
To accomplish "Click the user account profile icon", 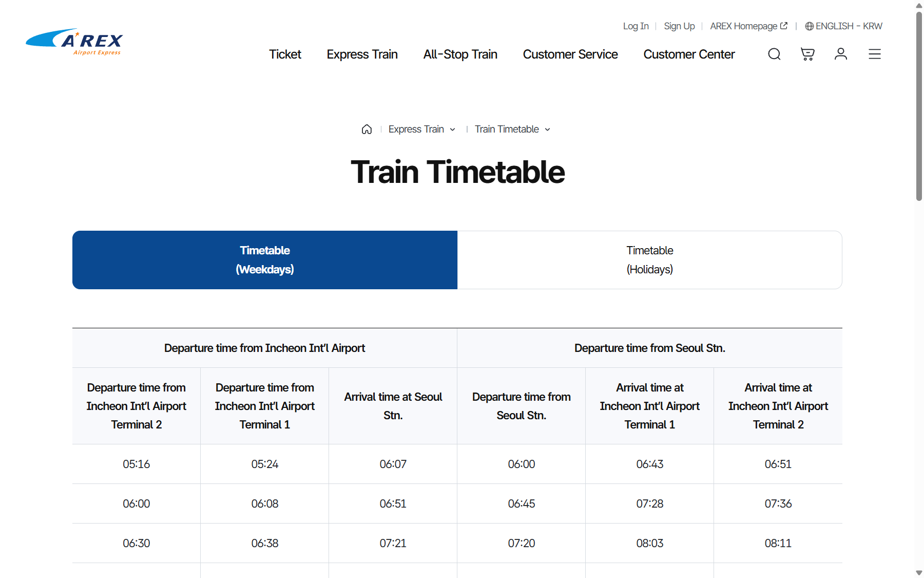I will [x=841, y=54].
